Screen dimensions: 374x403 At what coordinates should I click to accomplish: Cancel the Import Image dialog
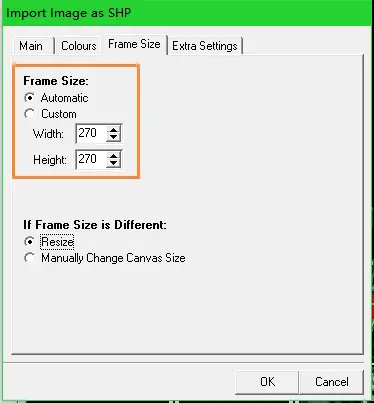331,382
